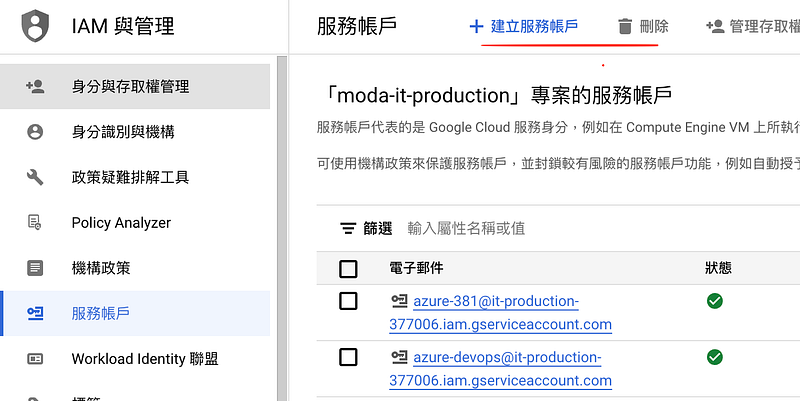Click the 管理存取權 button

pyautogui.click(x=753, y=27)
